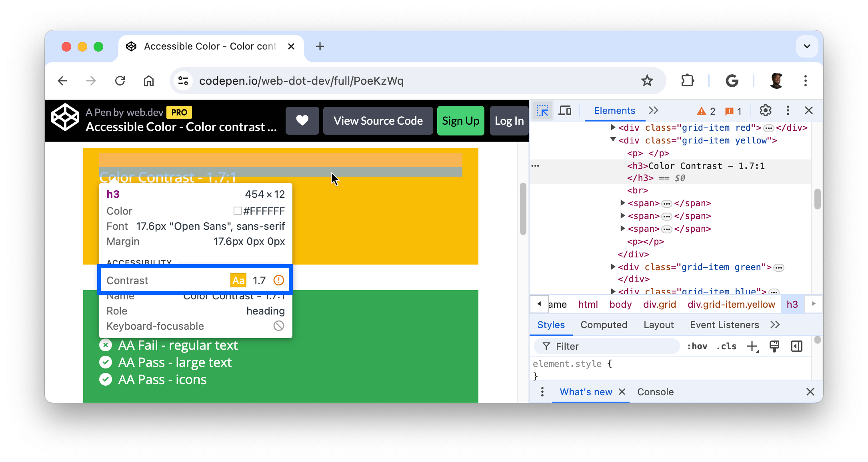Click the Sign Up button
Viewport: 868px width, 462px height.
point(461,121)
